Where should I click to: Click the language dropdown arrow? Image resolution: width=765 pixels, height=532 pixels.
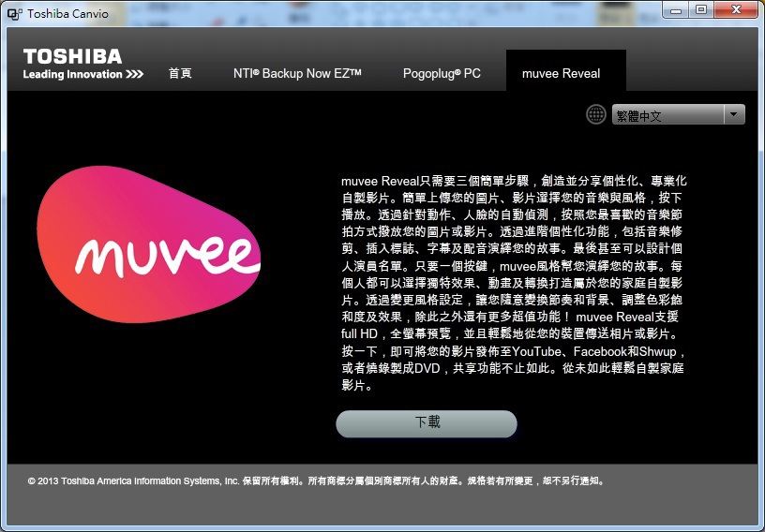(x=733, y=114)
